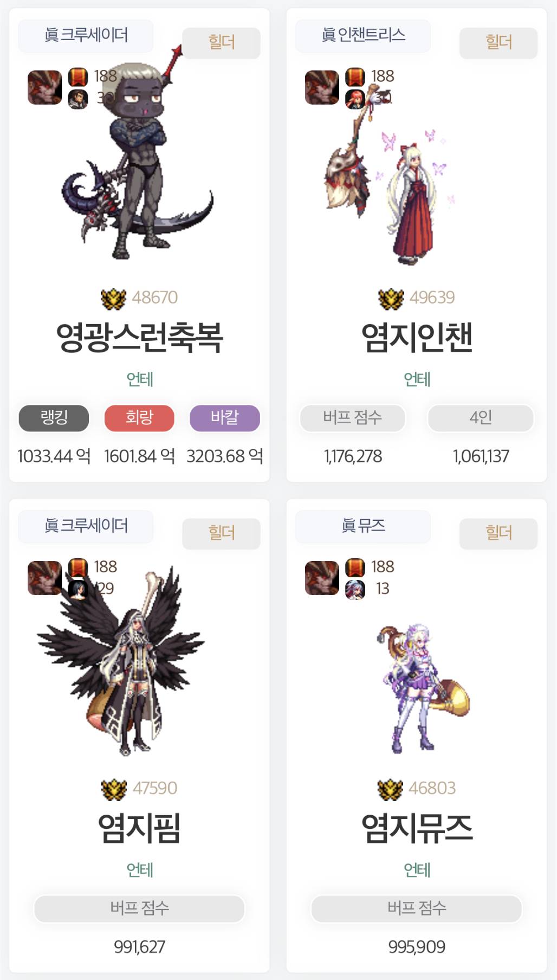Click the gold crest icon beside 46803
The width and height of the screenshot is (557, 980).
pyautogui.click(x=391, y=789)
